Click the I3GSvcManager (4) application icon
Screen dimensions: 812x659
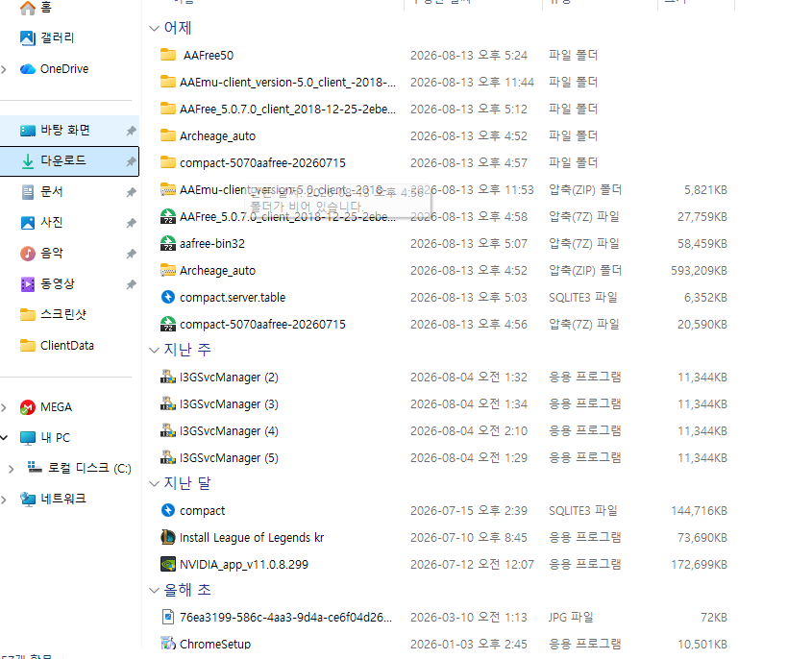click(x=168, y=430)
